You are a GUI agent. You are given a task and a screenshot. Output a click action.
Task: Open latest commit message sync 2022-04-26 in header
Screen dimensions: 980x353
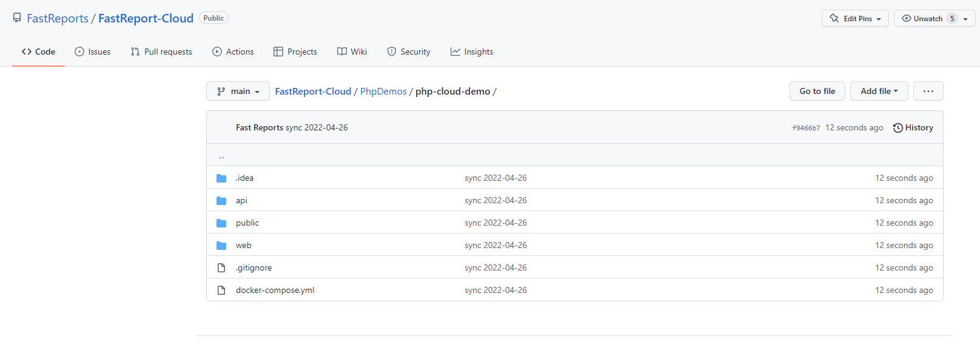[x=317, y=127]
